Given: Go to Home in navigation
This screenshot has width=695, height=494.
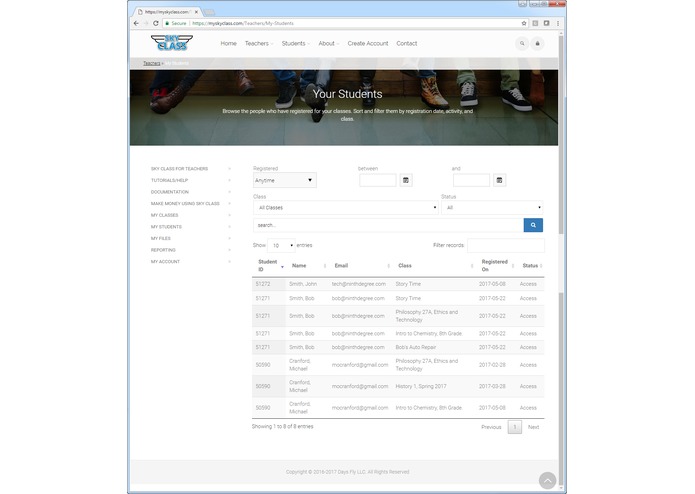Looking at the screenshot, I should pos(229,43).
